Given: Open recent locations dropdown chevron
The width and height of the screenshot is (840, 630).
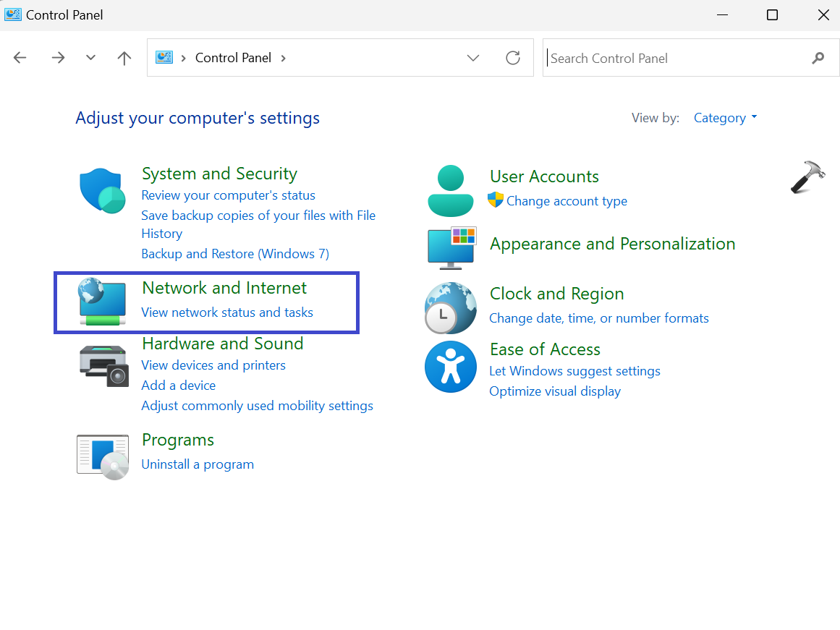Looking at the screenshot, I should pyautogui.click(x=90, y=58).
